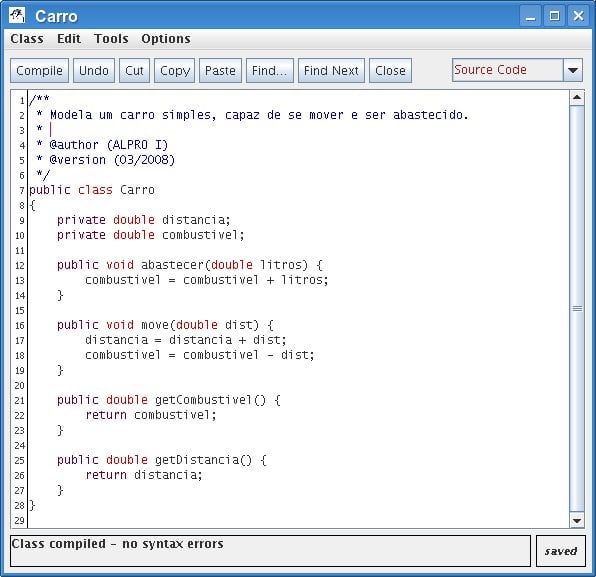Viewport: 596px width, 577px height.
Task: Click line number 16 in the margin
Action: coord(20,325)
